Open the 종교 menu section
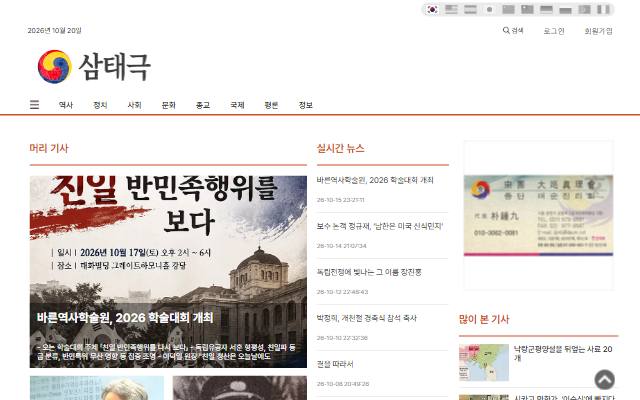 tap(203, 105)
